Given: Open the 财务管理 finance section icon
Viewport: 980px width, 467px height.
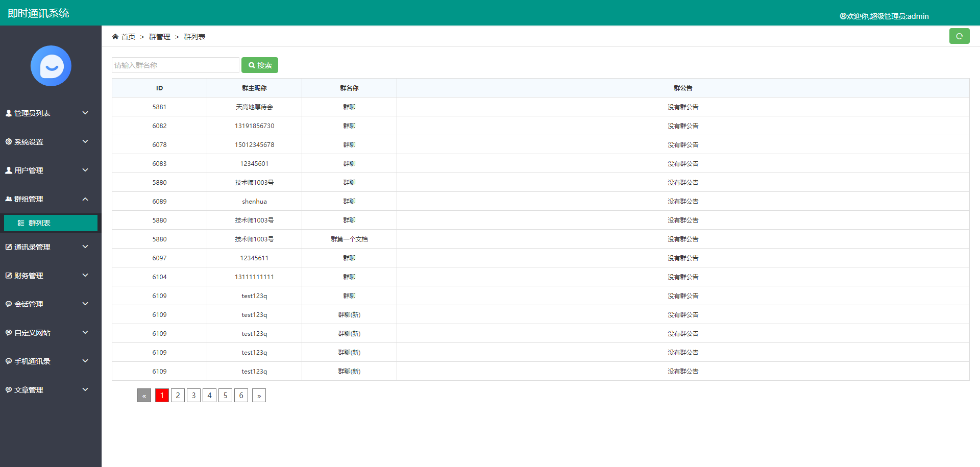Looking at the screenshot, I should pos(8,275).
